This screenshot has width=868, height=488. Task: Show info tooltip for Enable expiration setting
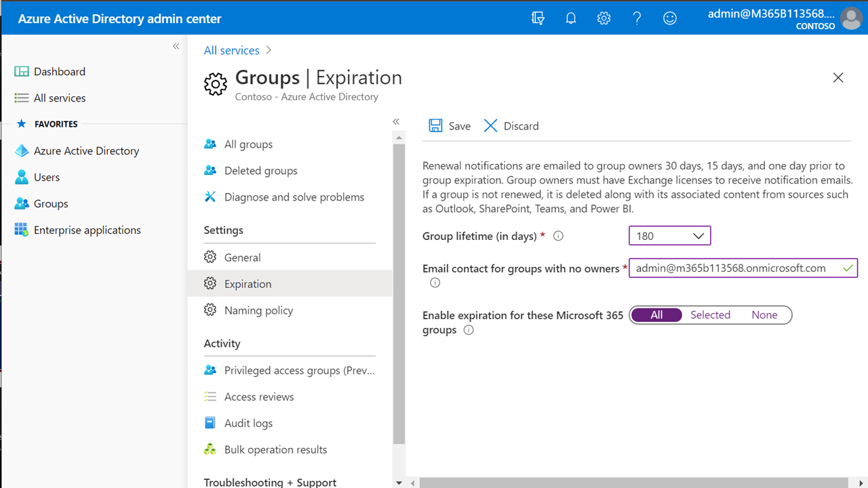coord(468,330)
